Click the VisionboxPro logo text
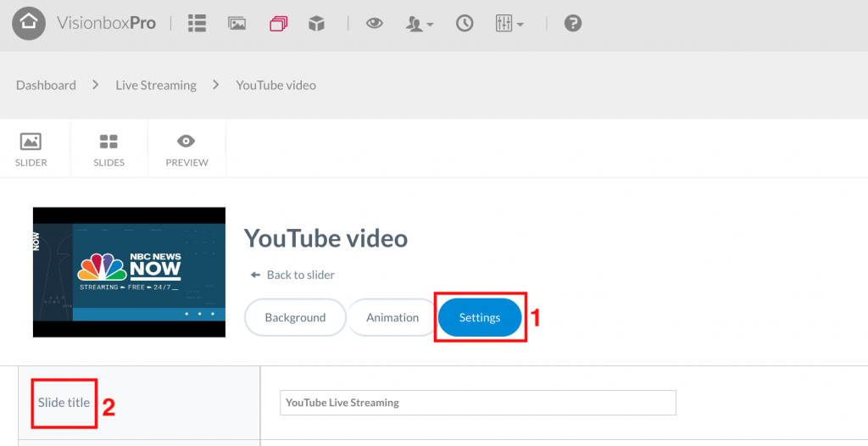Screen dimensions: 868x446 pyautogui.click(x=106, y=23)
